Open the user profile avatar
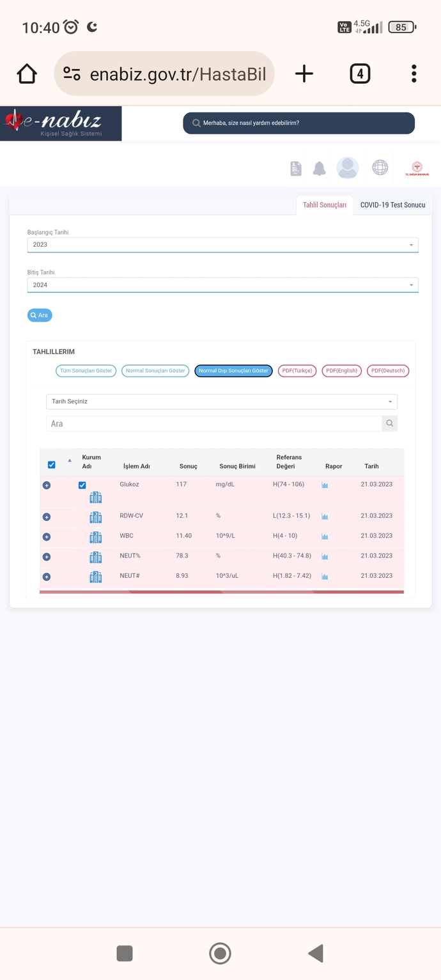Viewport: 441px width, 980px height. point(348,168)
